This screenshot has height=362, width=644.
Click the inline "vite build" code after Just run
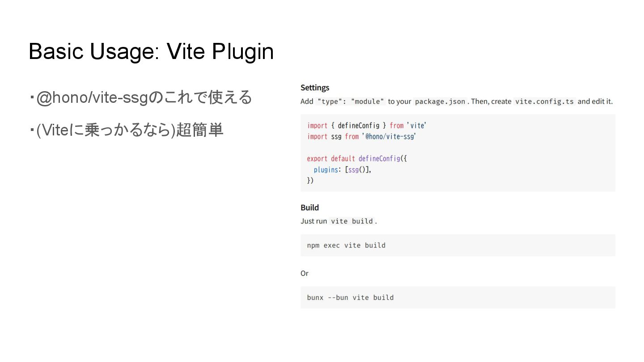point(352,221)
